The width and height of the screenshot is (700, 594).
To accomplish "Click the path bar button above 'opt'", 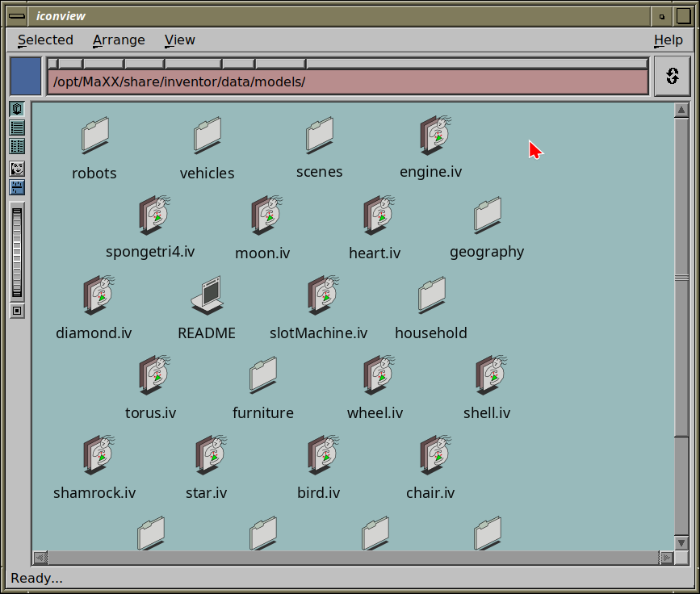I will (70, 64).
